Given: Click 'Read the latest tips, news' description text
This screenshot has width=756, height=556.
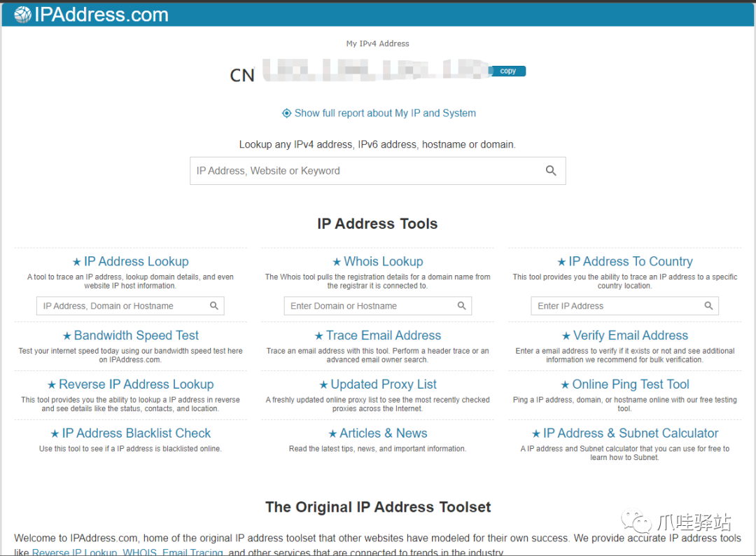Looking at the screenshot, I should point(377,448).
